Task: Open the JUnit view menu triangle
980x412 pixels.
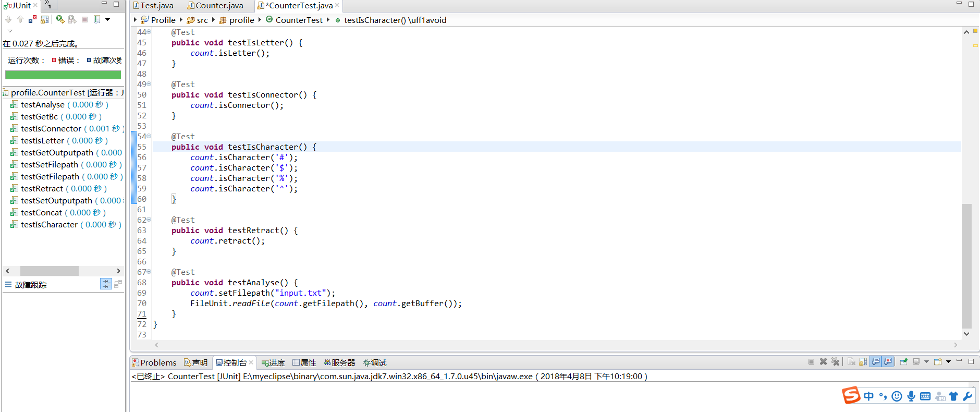Action: pyautogui.click(x=10, y=31)
